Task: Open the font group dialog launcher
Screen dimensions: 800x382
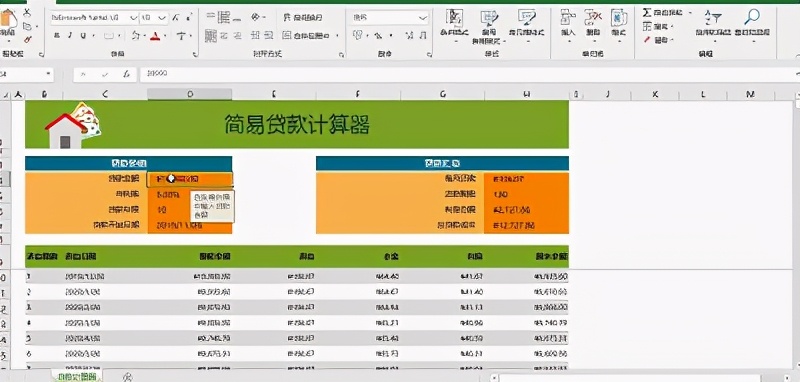Action: pyautogui.click(x=195, y=54)
